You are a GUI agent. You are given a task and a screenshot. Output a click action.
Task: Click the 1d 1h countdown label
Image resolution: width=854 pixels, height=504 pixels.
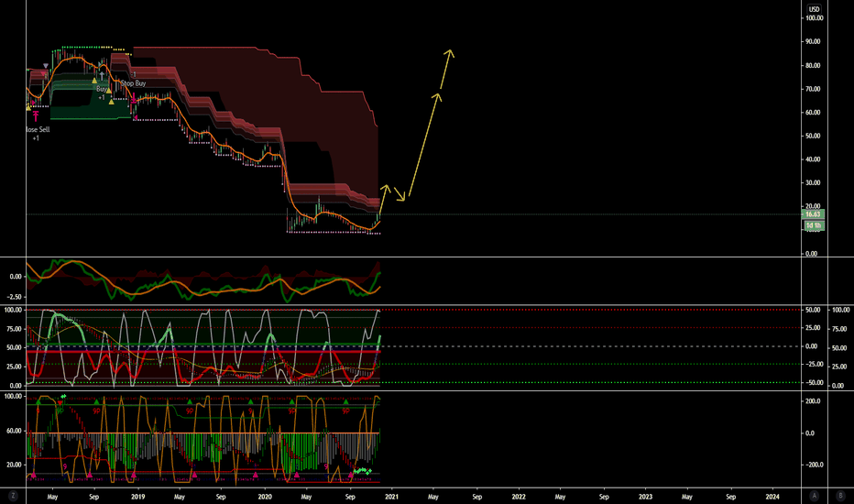tap(813, 225)
